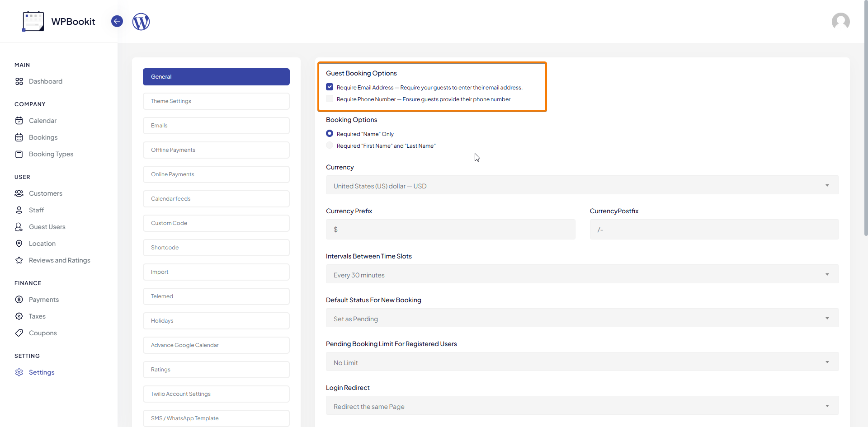The height and width of the screenshot is (427, 868).
Task: Click the WPBookit brand title
Action: 73,22
